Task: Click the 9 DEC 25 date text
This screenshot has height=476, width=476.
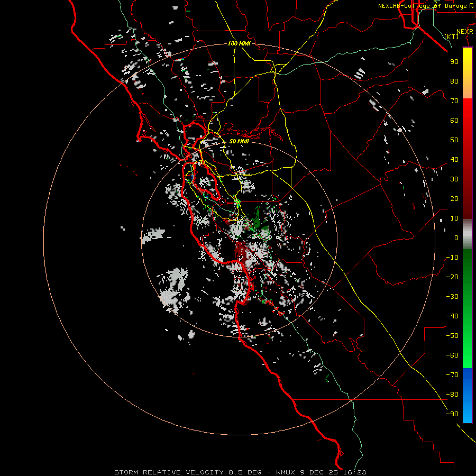Action: click(319, 472)
